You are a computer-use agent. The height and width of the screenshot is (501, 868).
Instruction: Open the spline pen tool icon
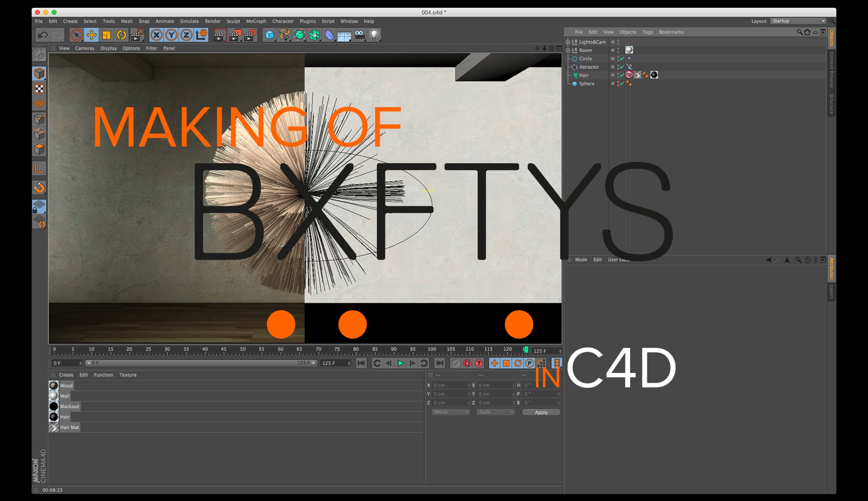pos(285,35)
